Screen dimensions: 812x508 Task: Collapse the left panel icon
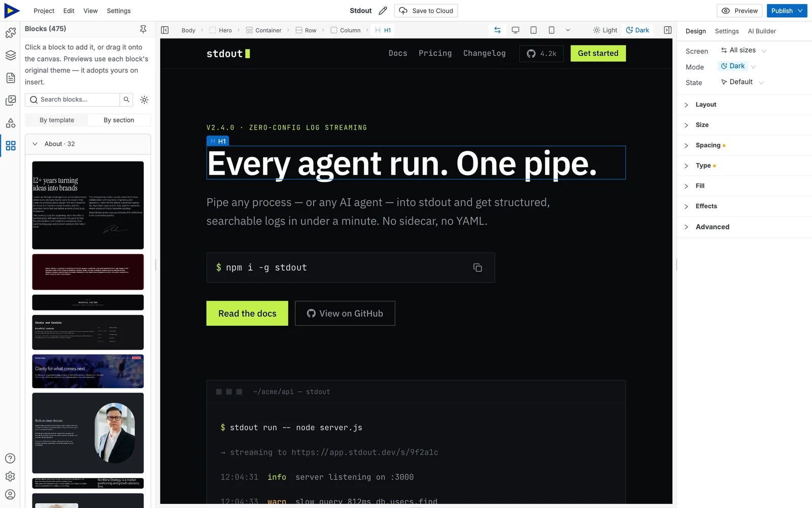(x=165, y=30)
